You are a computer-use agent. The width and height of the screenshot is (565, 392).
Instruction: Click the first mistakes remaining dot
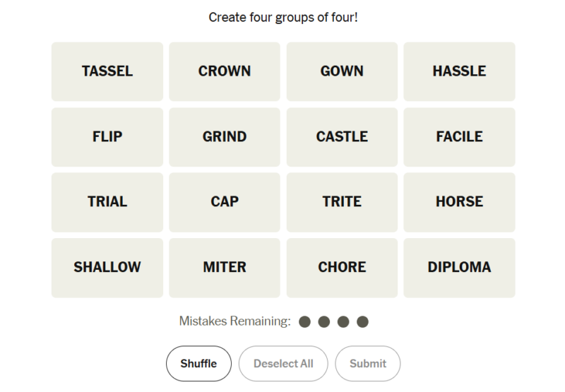pos(305,322)
